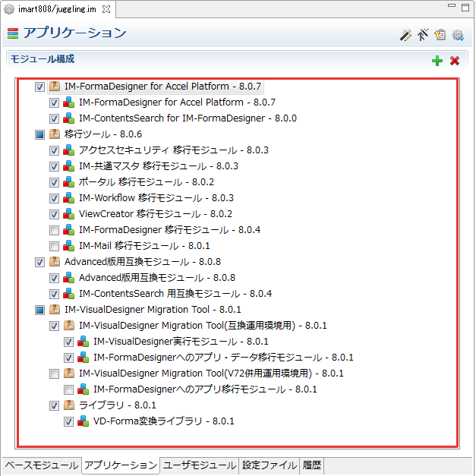Click module icon of ポータル 移行モジュール
The height and width of the screenshot is (476, 476).
point(69,182)
